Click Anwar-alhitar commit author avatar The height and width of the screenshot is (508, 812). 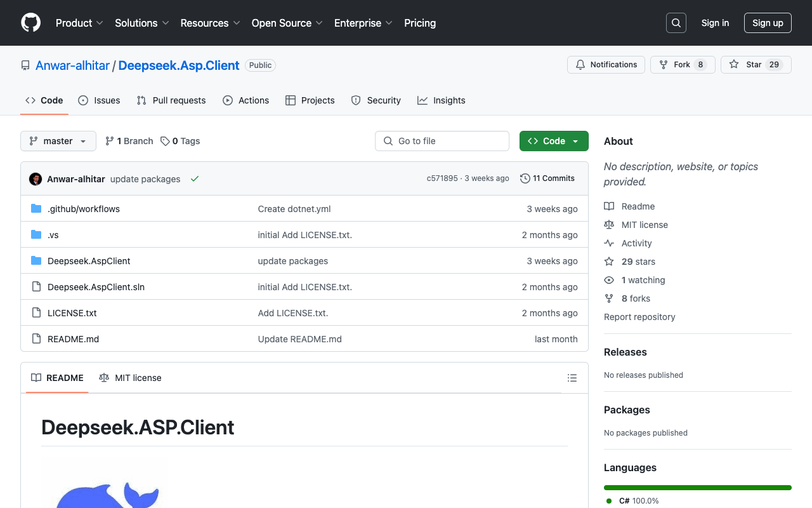(36, 179)
